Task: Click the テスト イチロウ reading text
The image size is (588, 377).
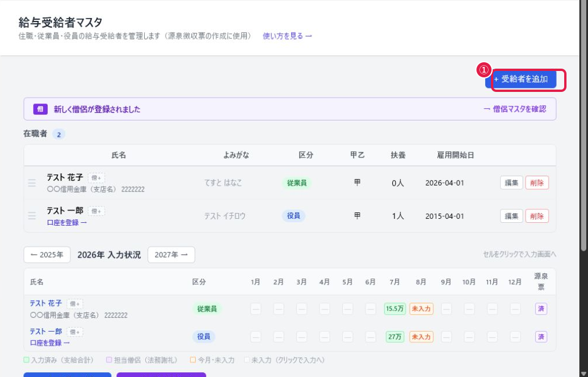Action: pyautogui.click(x=225, y=216)
